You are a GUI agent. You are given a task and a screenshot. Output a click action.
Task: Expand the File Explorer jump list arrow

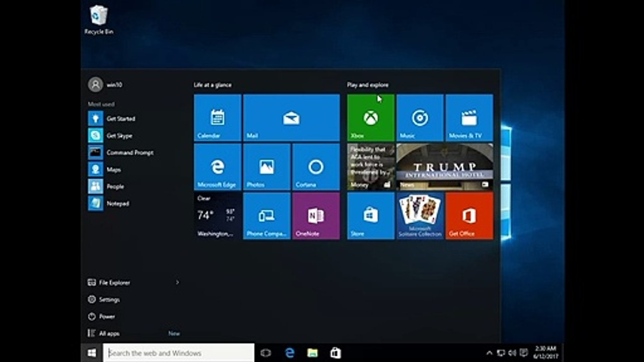[x=177, y=283]
